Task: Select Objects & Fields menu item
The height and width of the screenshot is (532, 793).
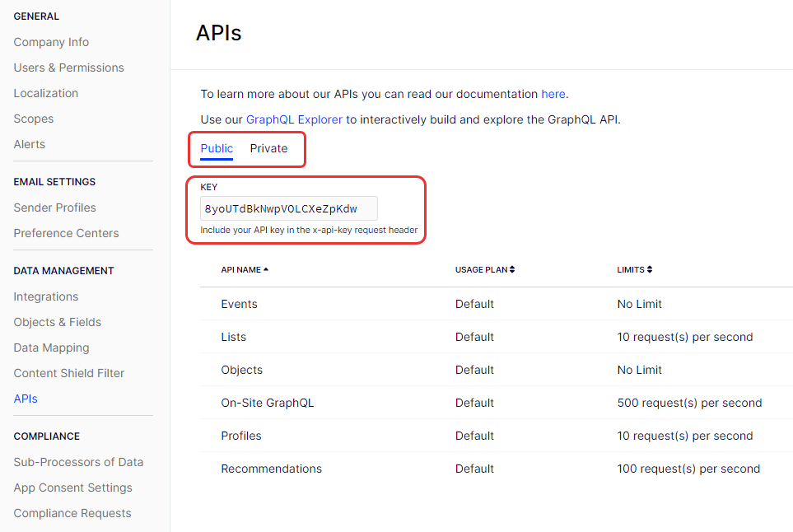Action: point(58,322)
